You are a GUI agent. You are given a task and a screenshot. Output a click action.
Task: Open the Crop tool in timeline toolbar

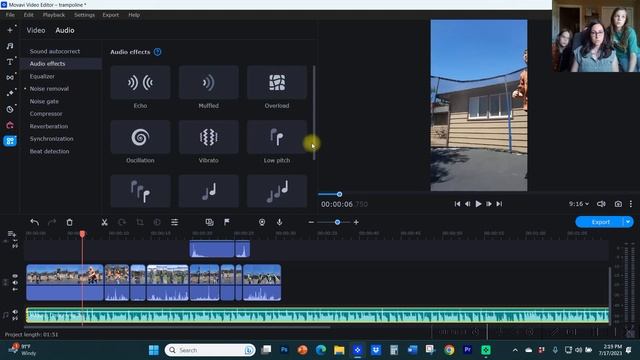(x=140, y=222)
